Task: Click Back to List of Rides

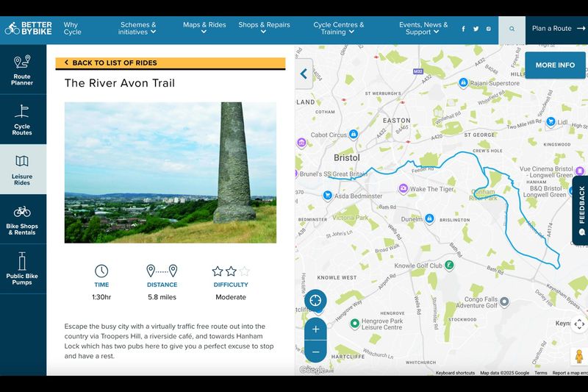Action: pyautogui.click(x=170, y=63)
